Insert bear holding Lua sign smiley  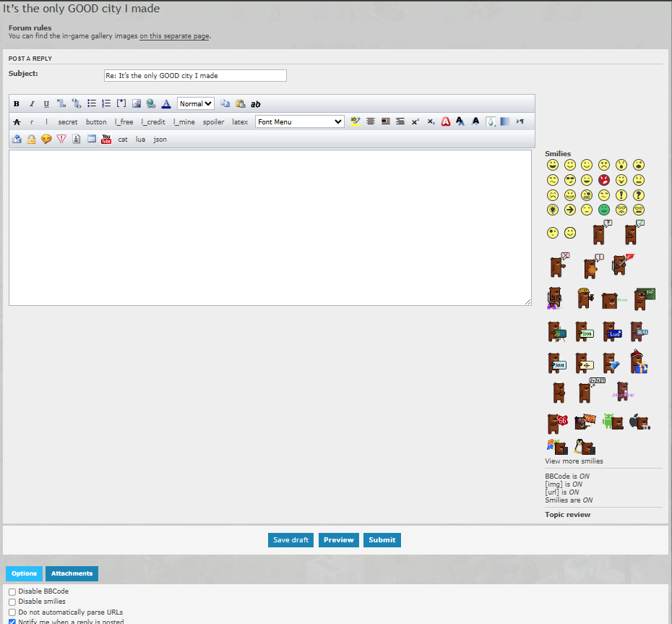click(612, 331)
